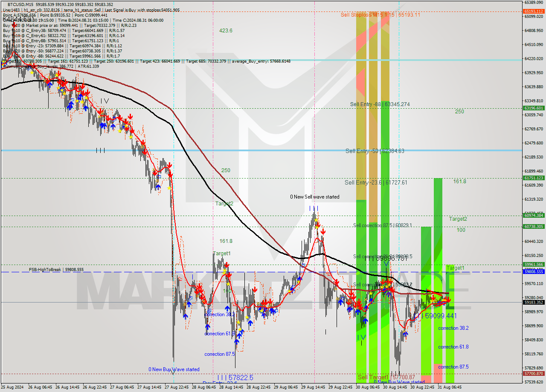This screenshot has height=392, width=546.
Task: Click the '31 Aug 06:45' time axis label
Action: coord(449,387)
